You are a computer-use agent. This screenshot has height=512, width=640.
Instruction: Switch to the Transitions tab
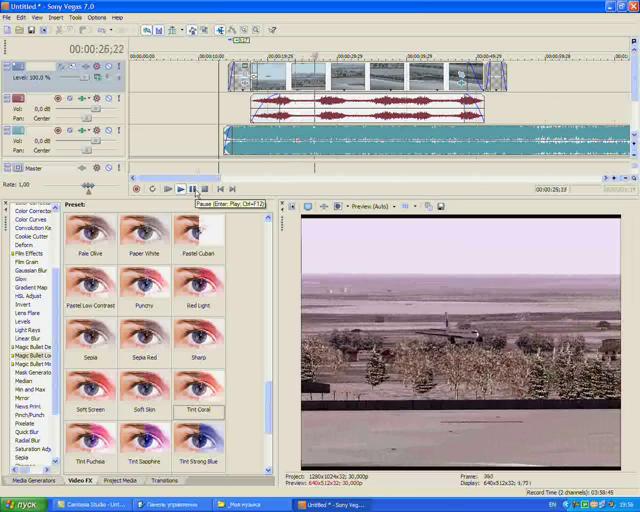point(164,481)
